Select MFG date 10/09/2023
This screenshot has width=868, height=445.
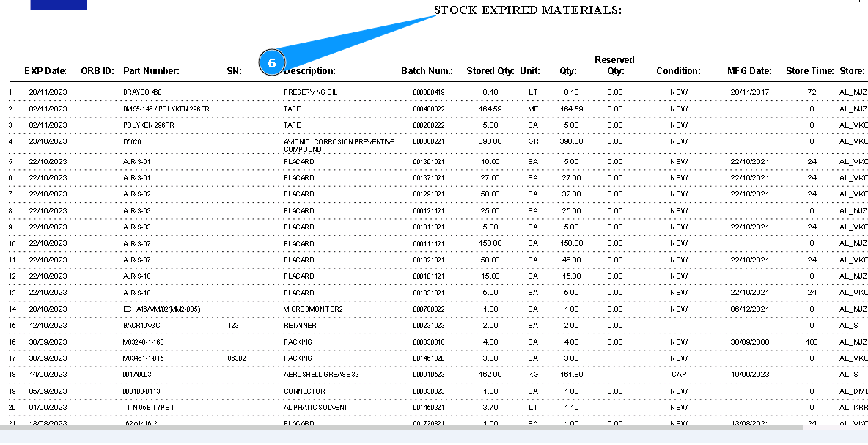(749, 375)
